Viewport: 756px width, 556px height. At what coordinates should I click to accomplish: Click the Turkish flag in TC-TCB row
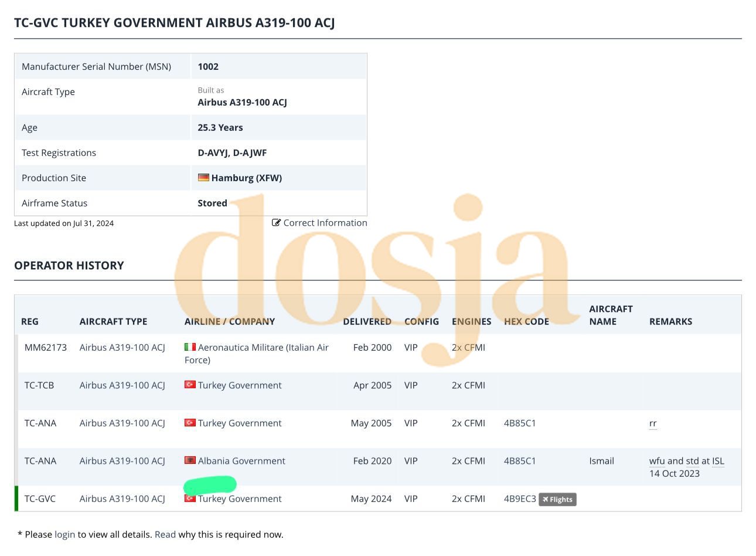pos(190,385)
